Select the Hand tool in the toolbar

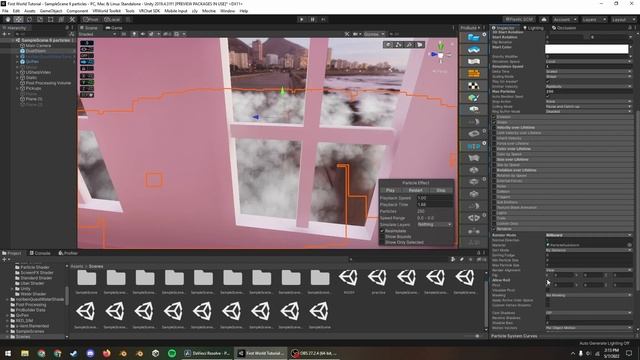pos(8,19)
